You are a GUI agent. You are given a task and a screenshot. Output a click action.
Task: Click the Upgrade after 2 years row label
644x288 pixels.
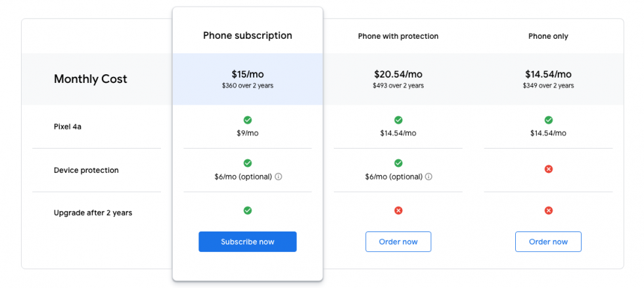tap(93, 213)
